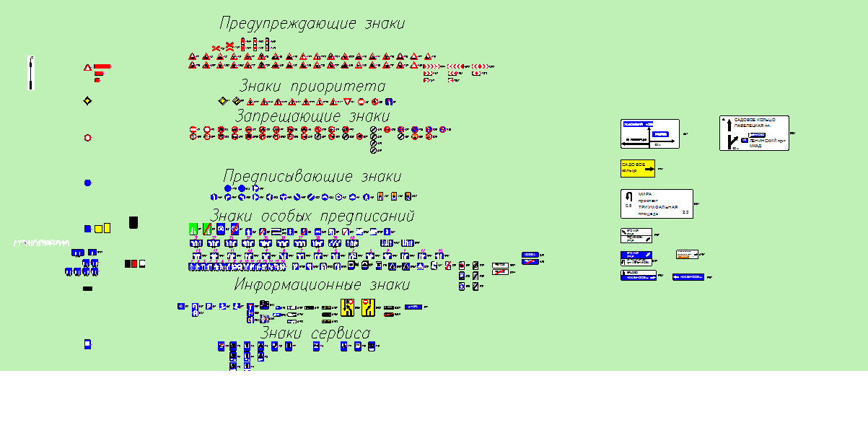Screen dimensions: 868x433
Task: Select the red warning triangle with red bars
Action: tap(88, 67)
